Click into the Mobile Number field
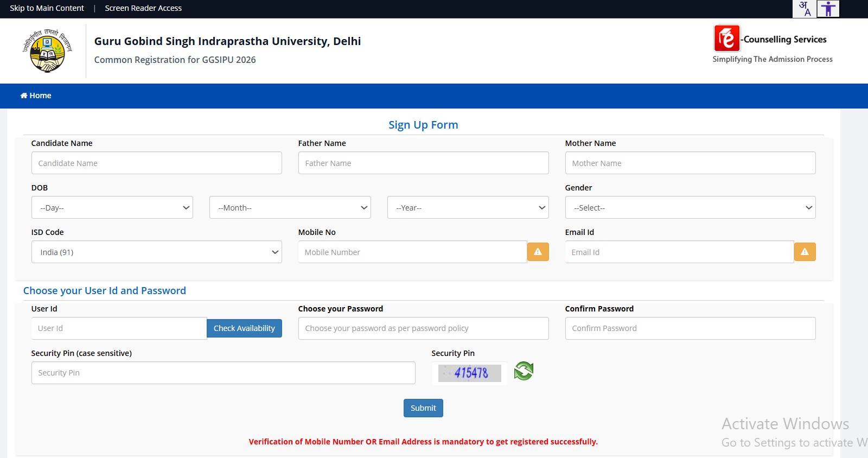Image resolution: width=868 pixels, height=458 pixels. coord(413,252)
